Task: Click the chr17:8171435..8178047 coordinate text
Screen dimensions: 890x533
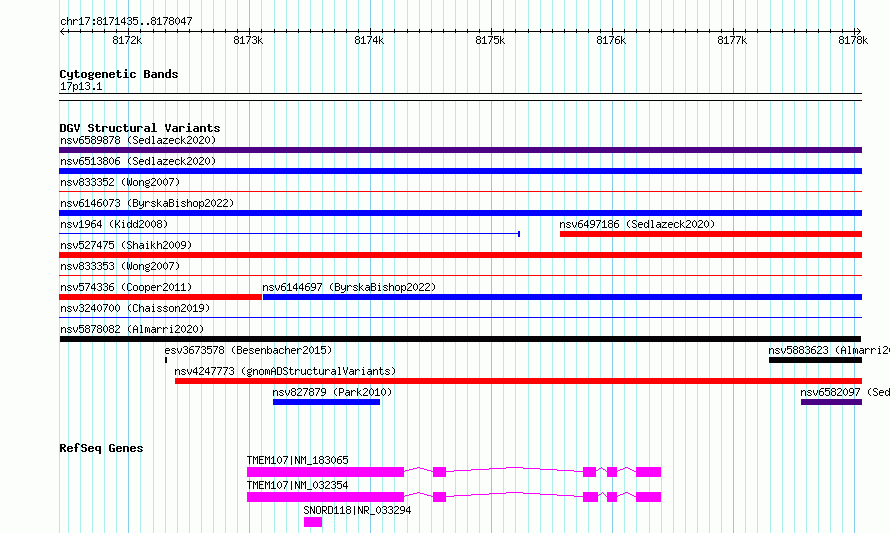Action: point(126,21)
